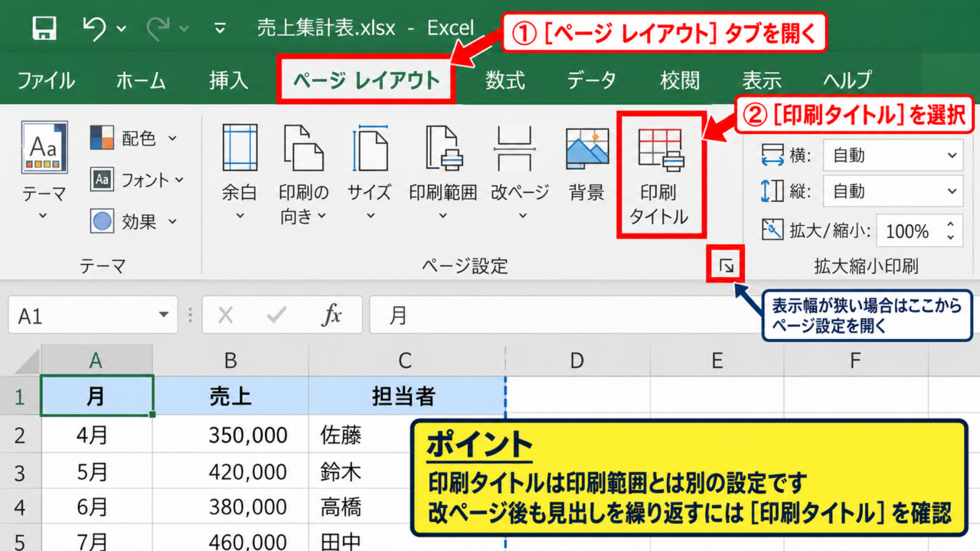Select row 3 header

pos(20,472)
